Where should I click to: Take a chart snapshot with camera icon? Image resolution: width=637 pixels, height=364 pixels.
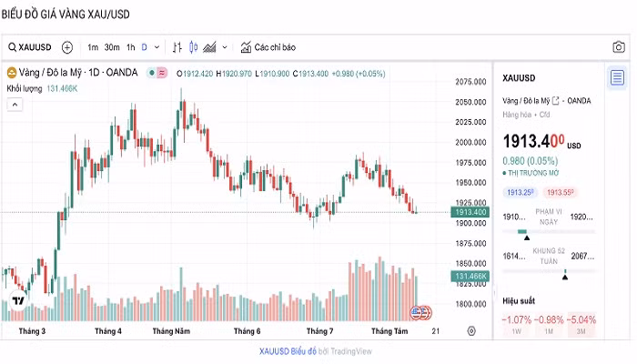click(x=618, y=47)
